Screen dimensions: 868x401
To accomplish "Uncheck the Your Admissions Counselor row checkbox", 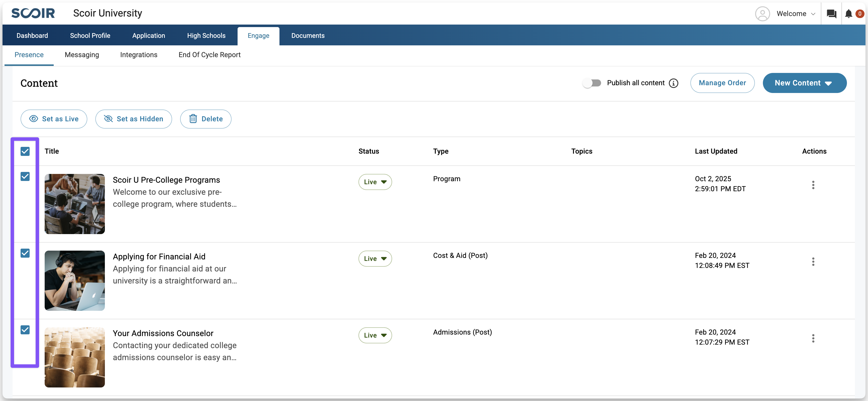I will tap(25, 330).
